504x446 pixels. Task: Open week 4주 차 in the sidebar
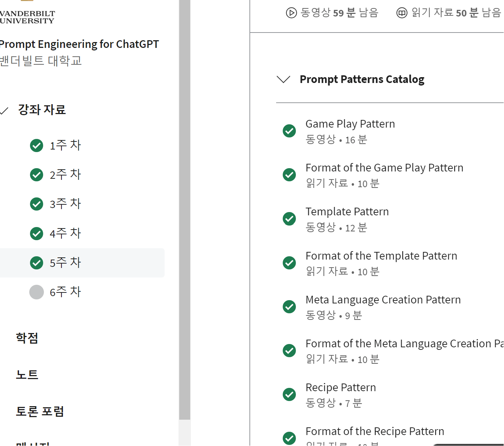tap(65, 233)
